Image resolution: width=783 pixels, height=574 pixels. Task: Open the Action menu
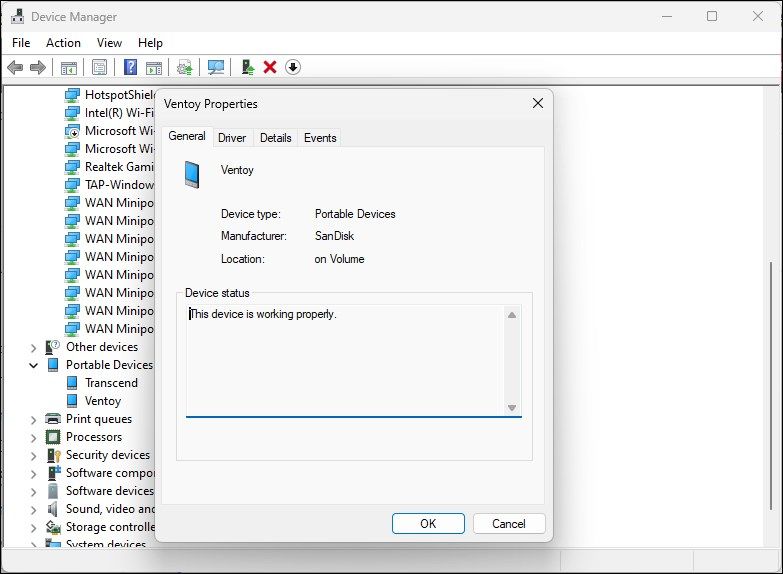pyautogui.click(x=63, y=43)
